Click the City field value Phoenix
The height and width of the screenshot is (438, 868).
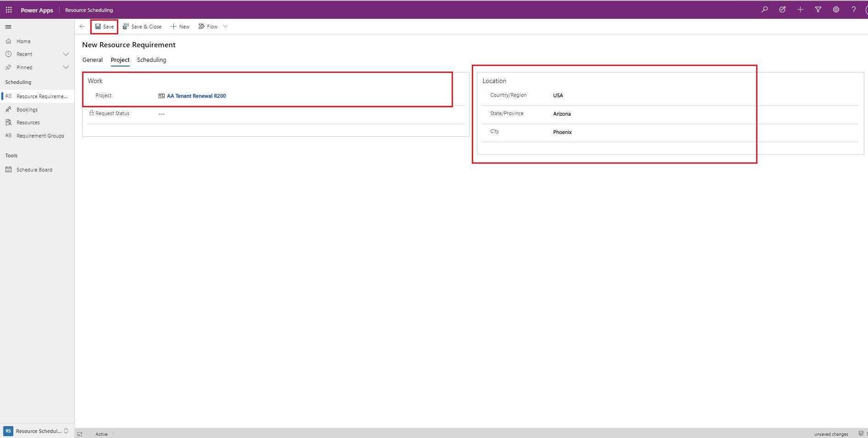click(x=562, y=132)
